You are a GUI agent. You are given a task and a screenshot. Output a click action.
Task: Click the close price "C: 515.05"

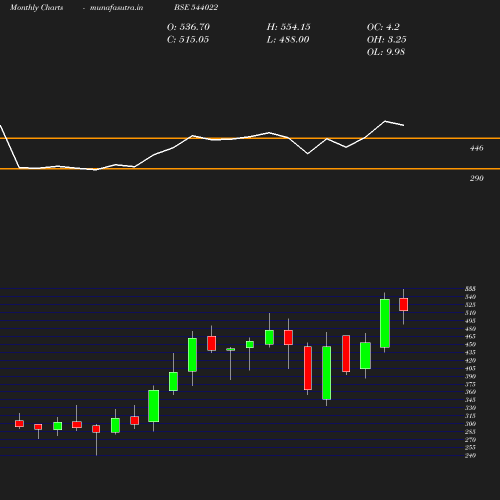point(188,39)
